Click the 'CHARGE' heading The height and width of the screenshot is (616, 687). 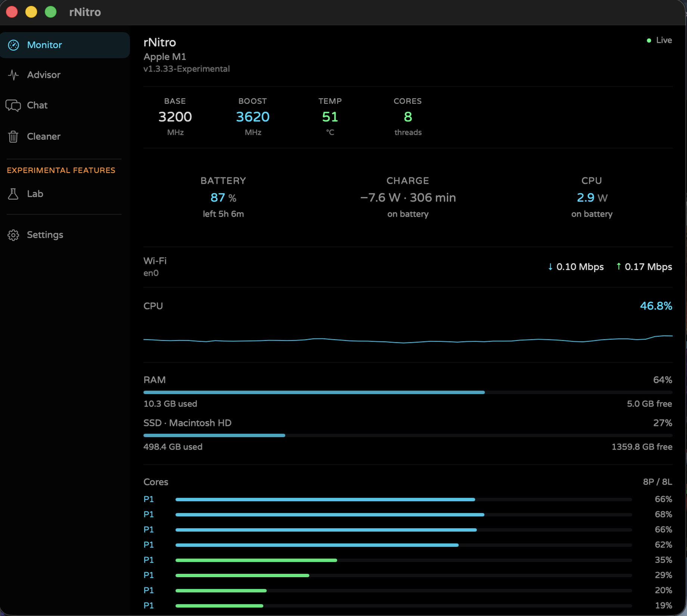tap(408, 181)
